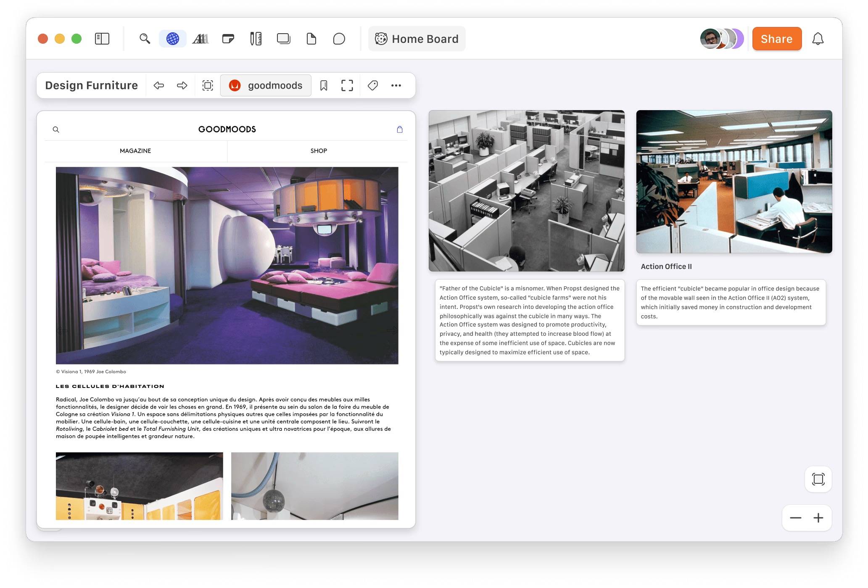This screenshot has width=868, height=588.
Task: Add a document with the file tool
Action: (311, 38)
